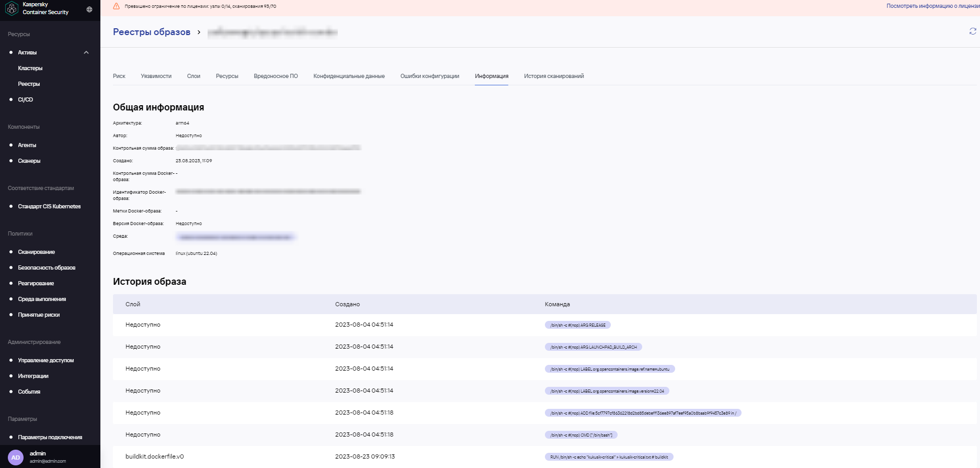980x468 pixels.
Task: Open the История сканирований tab
Action: pos(554,76)
